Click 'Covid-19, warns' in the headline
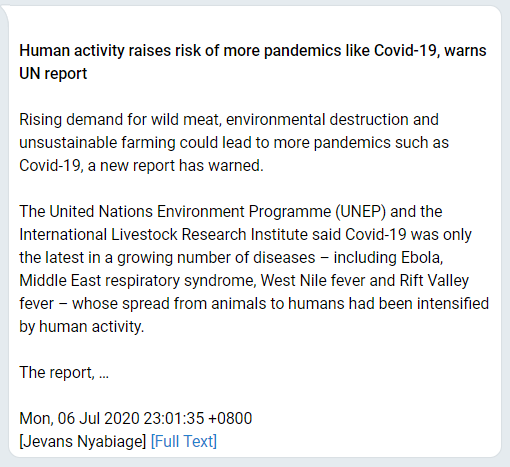The image size is (510, 467). pos(430,51)
